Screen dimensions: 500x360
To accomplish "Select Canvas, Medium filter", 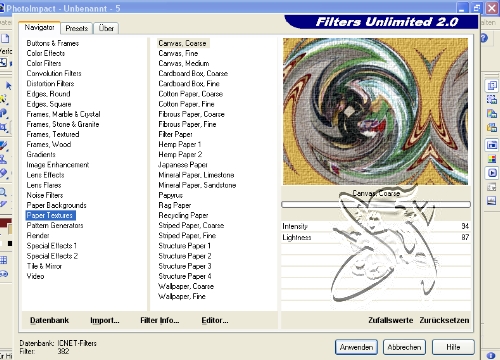I will (x=184, y=63).
